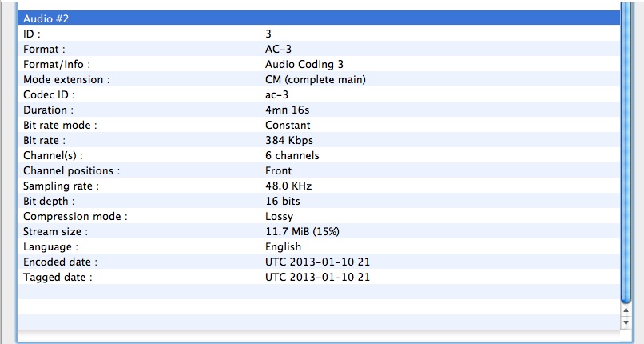Viewport: 644px width, 344px height.
Task: Click the Compression mode Lossy row
Action: tap(318, 217)
